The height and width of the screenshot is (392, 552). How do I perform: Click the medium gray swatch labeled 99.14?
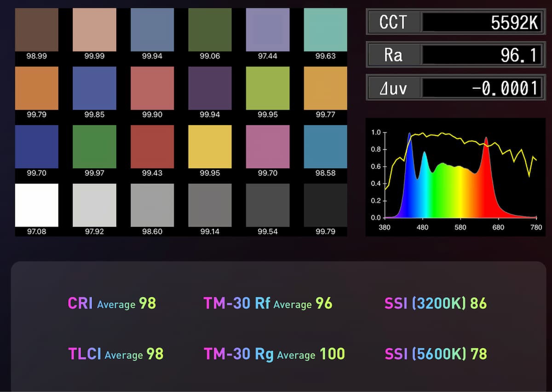(210, 205)
